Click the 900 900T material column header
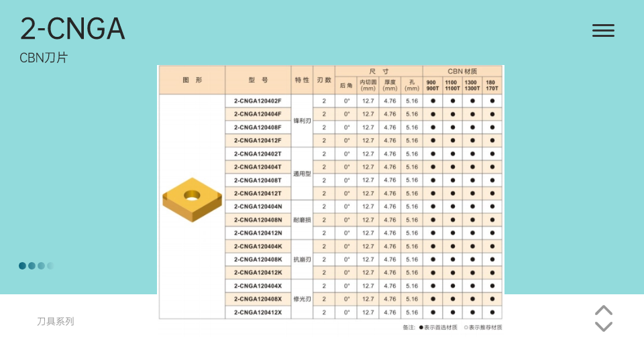The height and width of the screenshot is (362, 644). (433, 85)
